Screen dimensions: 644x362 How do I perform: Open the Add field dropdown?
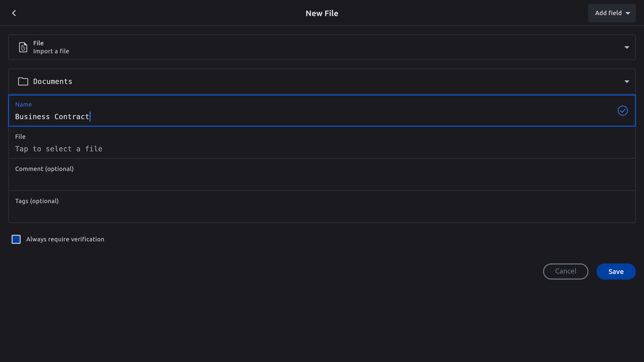[612, 13]
